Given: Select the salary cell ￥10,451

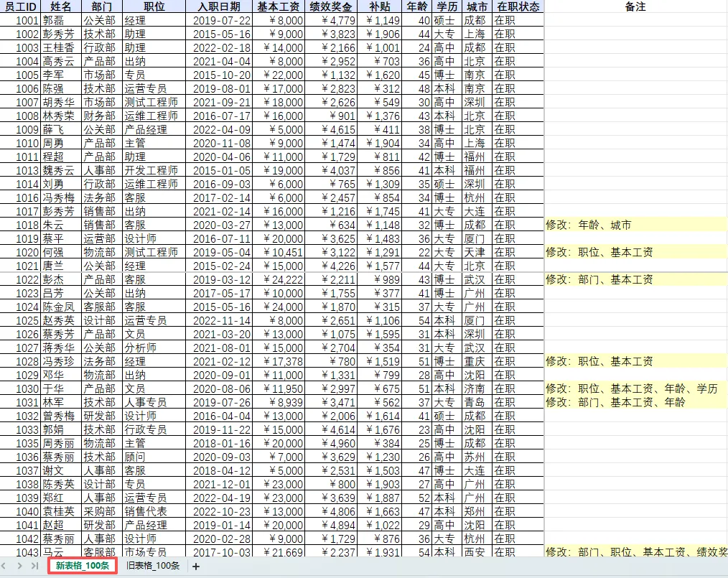Looking at the screenshot, I should [x=278, y=252].
